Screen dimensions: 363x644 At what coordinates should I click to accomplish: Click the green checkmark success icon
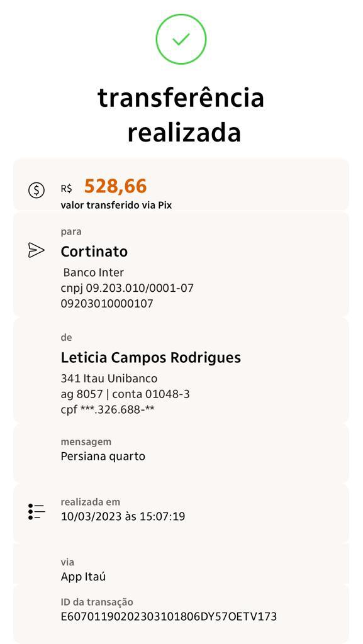pos(181,39)
